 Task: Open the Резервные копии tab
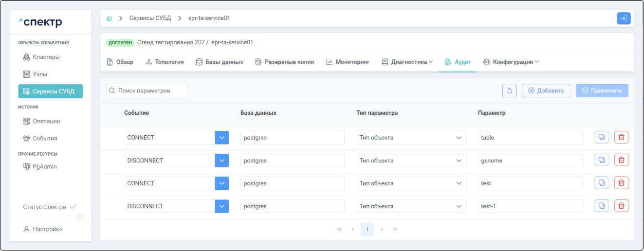click(x=285, y=62)
